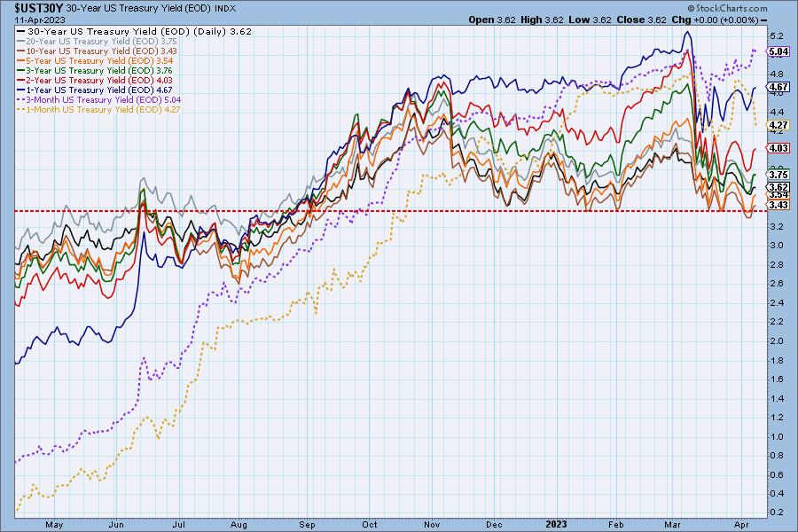Image resolution: width=798 pixels, height=532 pixels.
Task: Click the 1.6 yield axis label
Action: 777,379
